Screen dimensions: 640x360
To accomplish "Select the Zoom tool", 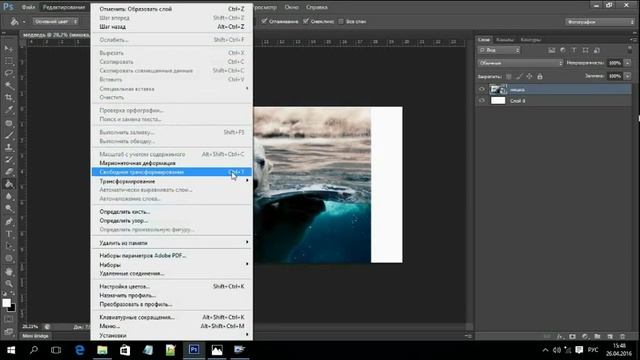I will [9, 284].
